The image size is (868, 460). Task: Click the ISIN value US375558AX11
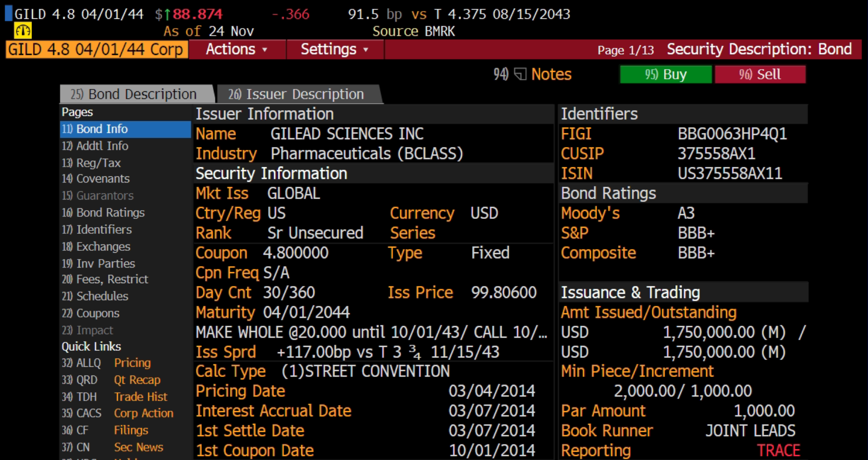click(729, 173)
